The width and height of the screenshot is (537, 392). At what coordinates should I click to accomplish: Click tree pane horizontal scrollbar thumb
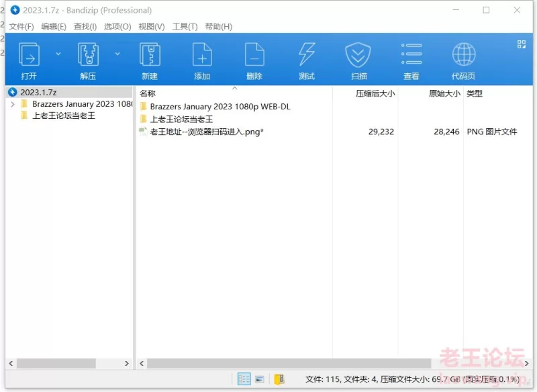pos(56,363)
